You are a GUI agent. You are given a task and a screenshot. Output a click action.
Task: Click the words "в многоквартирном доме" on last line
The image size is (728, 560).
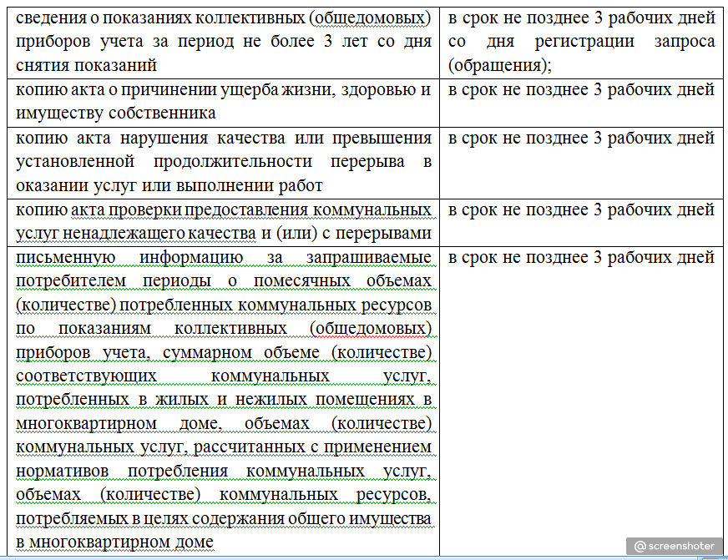[x=114, y=542]
